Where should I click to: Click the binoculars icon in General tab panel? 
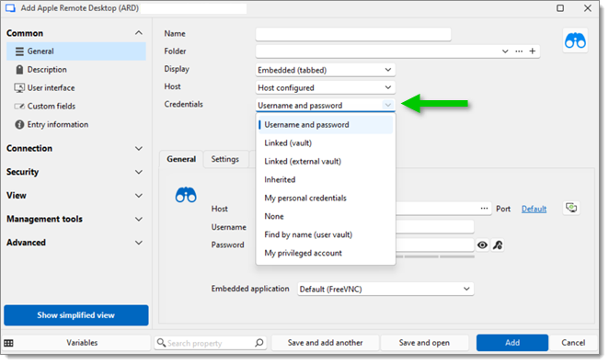(x=186, y=195)
